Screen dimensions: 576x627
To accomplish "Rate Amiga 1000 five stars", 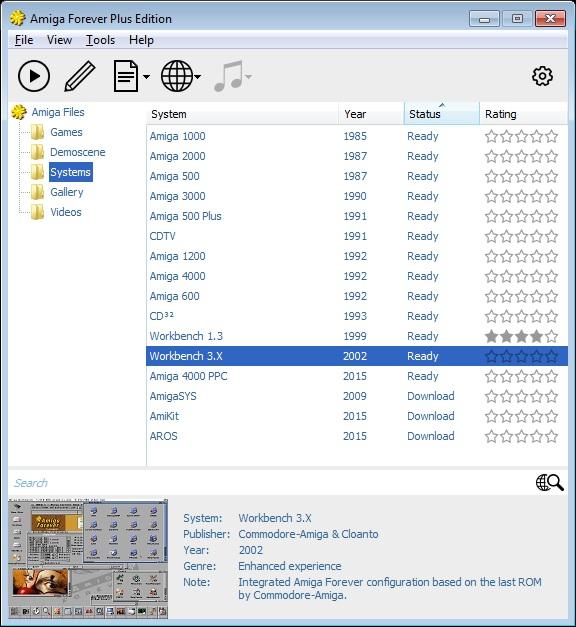I will [x=552, y=136].
